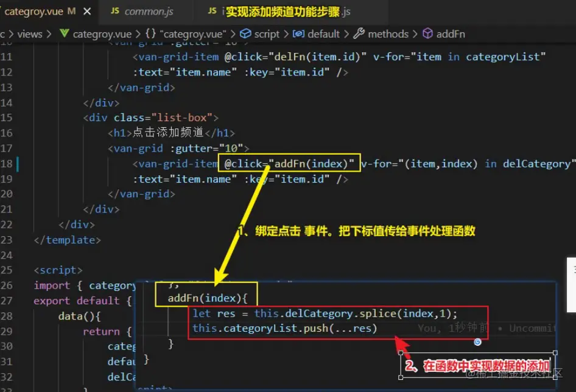Click the M modified marker on categroy.vue tab

(72, 12)
